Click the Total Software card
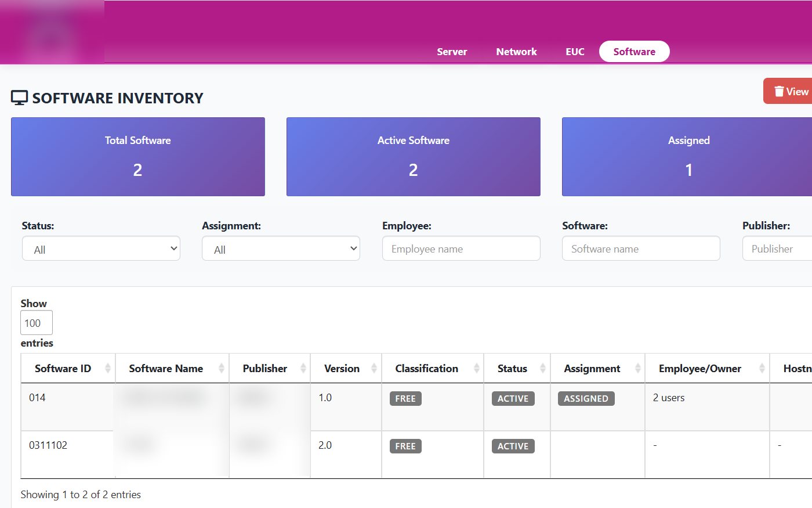 click(x=138, y=157)
